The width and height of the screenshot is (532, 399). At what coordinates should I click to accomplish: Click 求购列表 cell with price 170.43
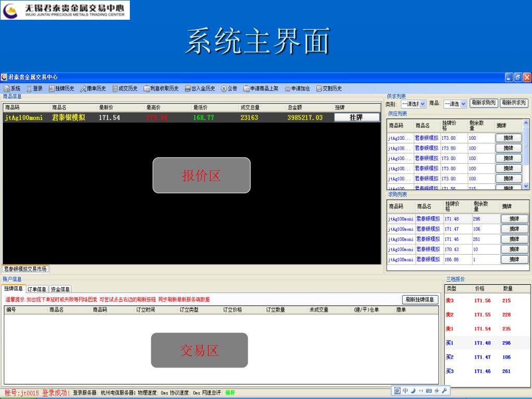tap(458, 249)
